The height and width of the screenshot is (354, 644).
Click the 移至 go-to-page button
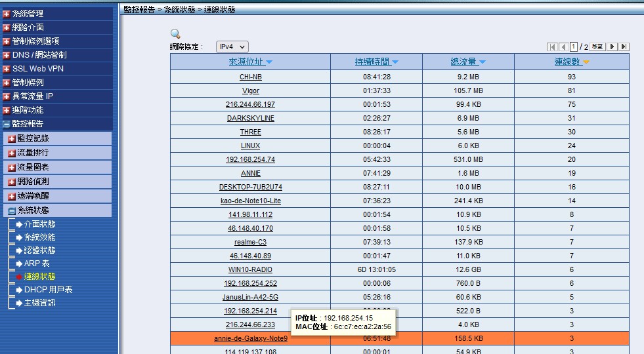coord(597,47)
